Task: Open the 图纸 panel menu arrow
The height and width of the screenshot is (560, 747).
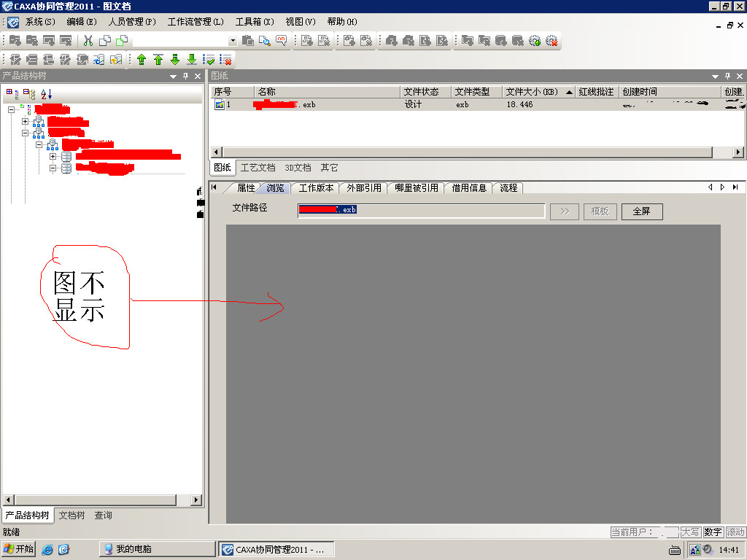Action: (x=715, y=76)
